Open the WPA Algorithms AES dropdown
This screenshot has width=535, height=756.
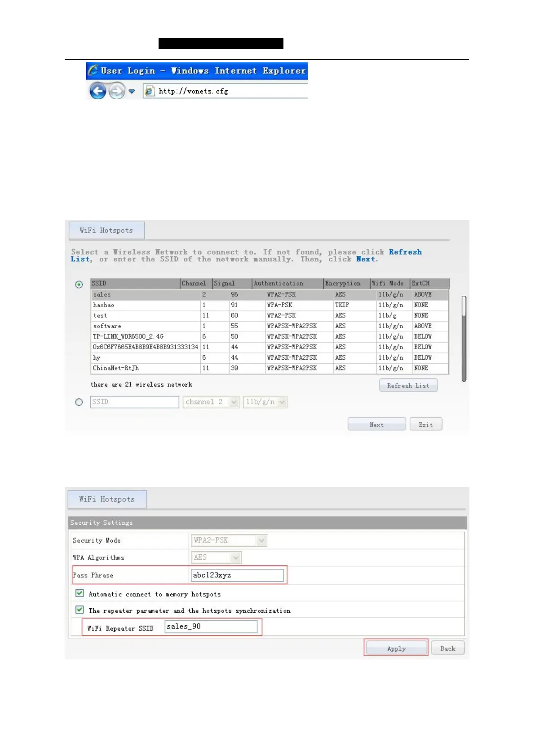click(x=217, y=557)
